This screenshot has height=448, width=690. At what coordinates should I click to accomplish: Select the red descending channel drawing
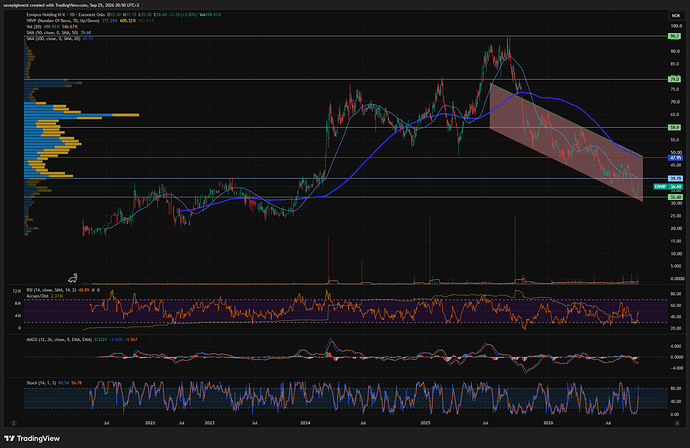pos(566,143)
